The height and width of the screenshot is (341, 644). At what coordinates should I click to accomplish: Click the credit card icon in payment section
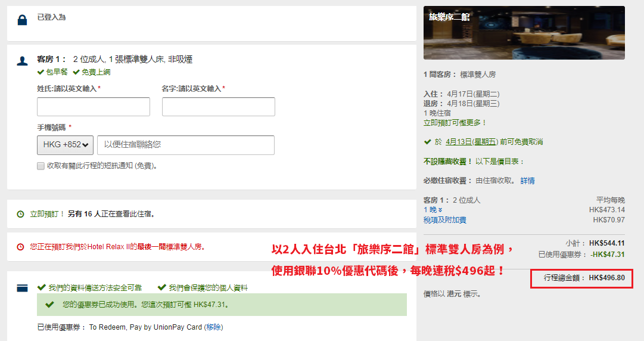[22, 288]
